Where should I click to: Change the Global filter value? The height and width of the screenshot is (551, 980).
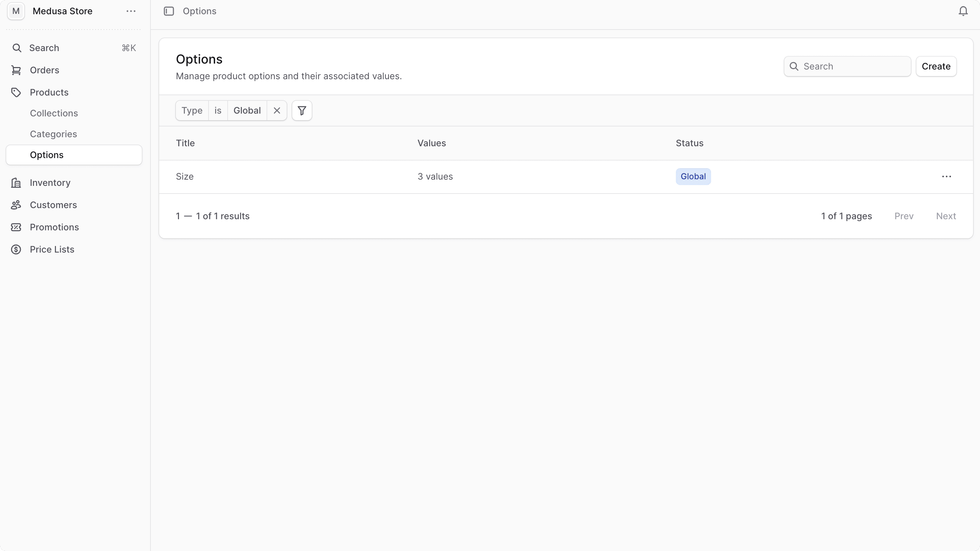pyautogui.click(x=247, y=111)
